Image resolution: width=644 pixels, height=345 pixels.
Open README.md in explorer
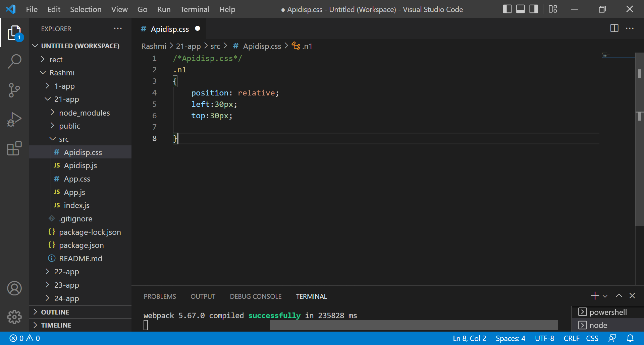[x=80, y=259]
